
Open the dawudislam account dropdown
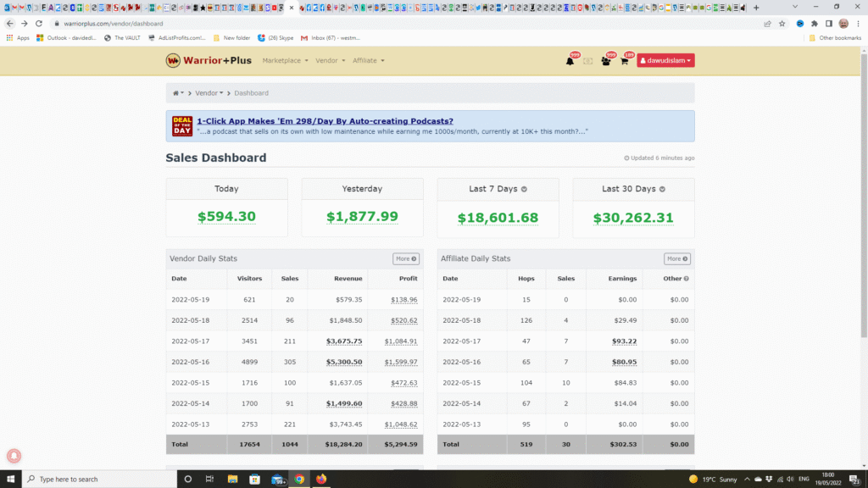tap(665, 60)
